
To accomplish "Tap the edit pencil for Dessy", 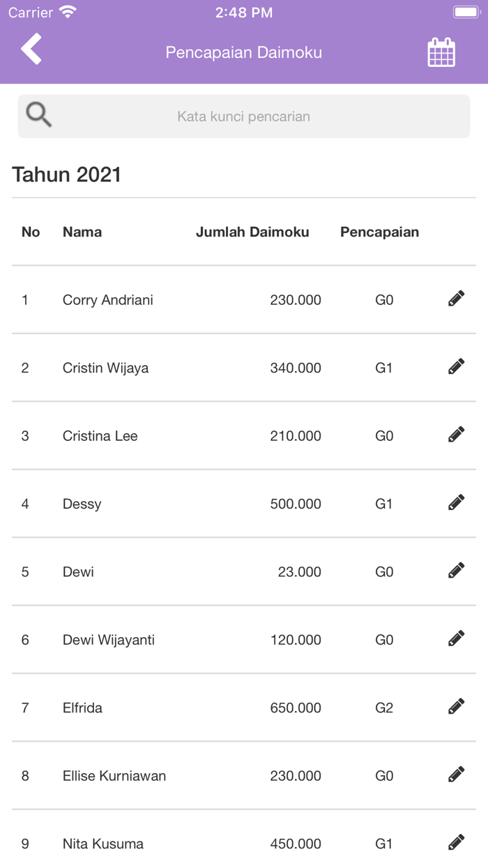I will (x=456, y=503).
